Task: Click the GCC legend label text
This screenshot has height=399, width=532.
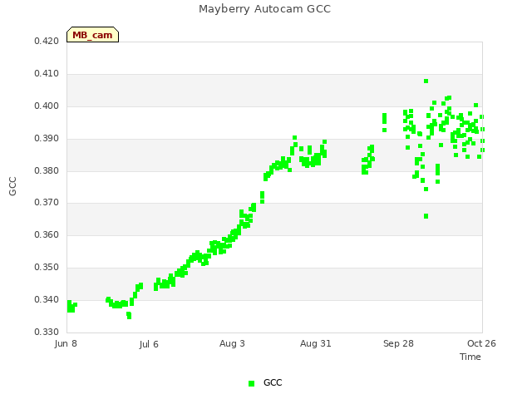Action: coord(273,382)
